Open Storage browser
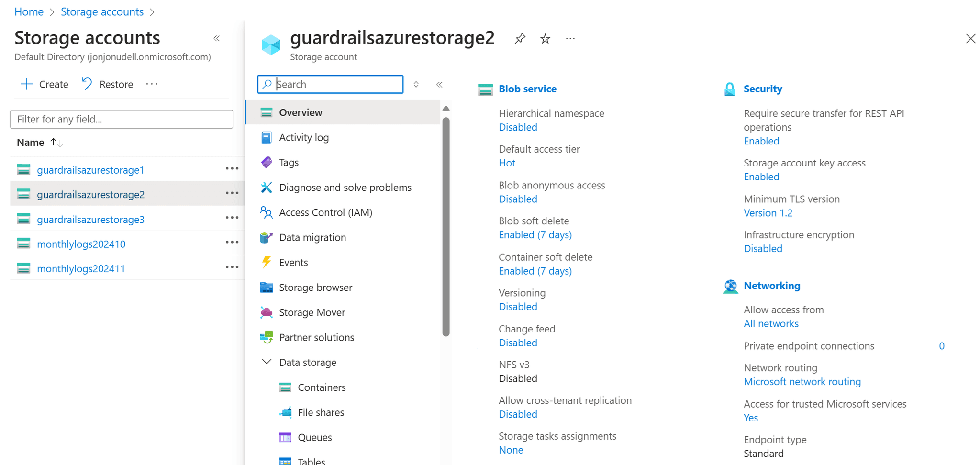980x465 pixels. click(x=315, y=287)
